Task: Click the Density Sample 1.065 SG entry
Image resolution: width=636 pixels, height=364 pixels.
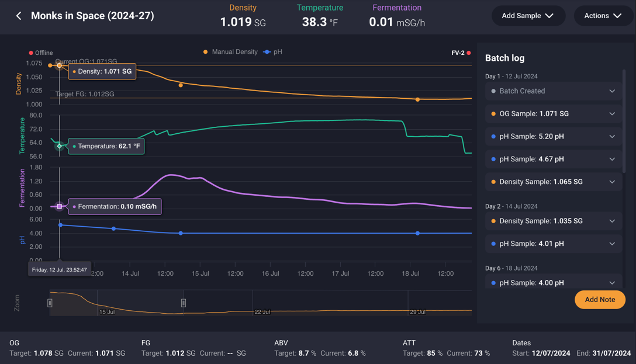Action: coord(553,182)
